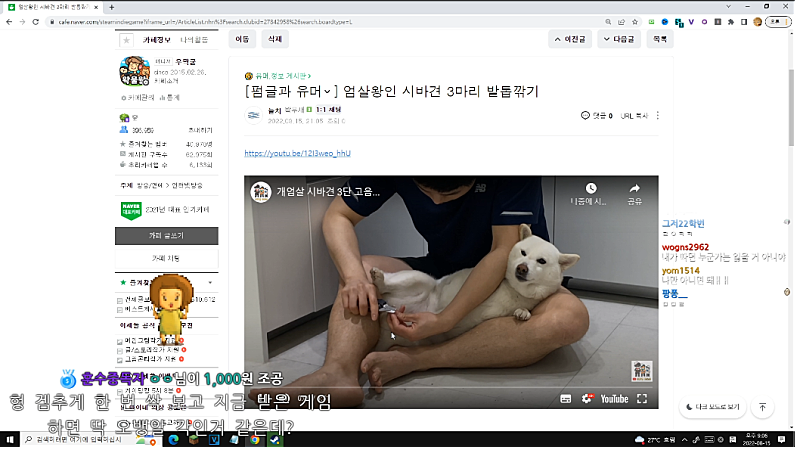Screen dimensions: 800x450
Task: Click the 카페 채팅 chat button
Action: pyautogui.click(x=166, y=259)
